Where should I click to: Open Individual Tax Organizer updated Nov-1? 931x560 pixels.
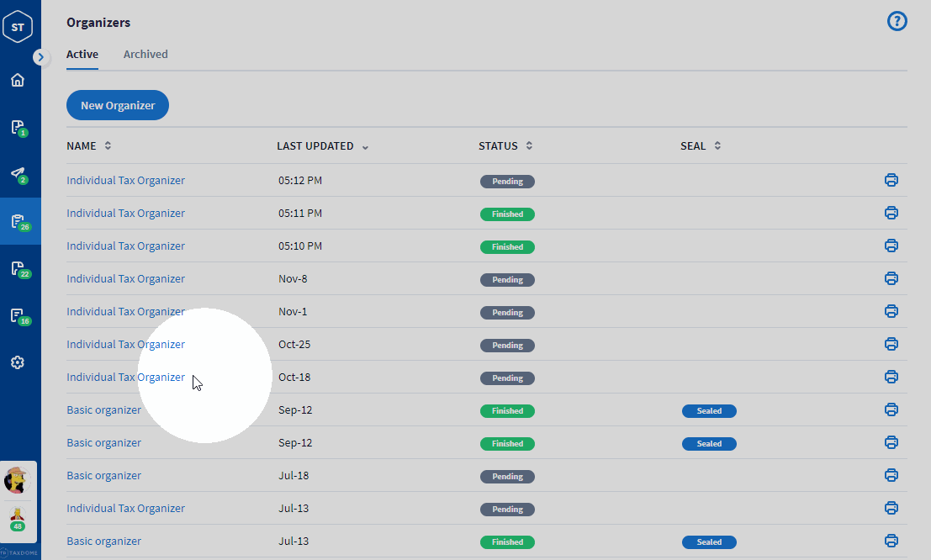(x=125, y=311)
